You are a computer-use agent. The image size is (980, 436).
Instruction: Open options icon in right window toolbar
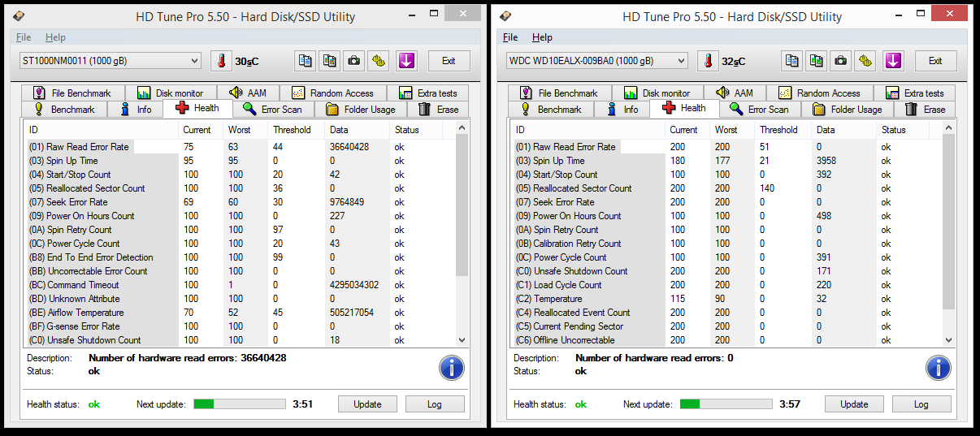865,61
